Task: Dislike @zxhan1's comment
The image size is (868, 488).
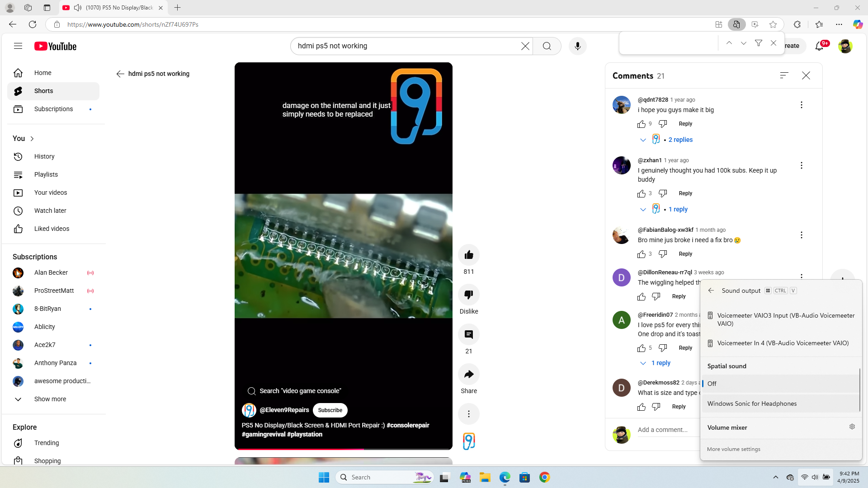Action: (663, 193)
